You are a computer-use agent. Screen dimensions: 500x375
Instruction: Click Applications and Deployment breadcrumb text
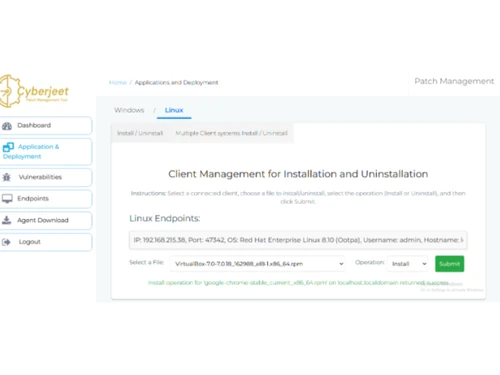coord(176,82)
